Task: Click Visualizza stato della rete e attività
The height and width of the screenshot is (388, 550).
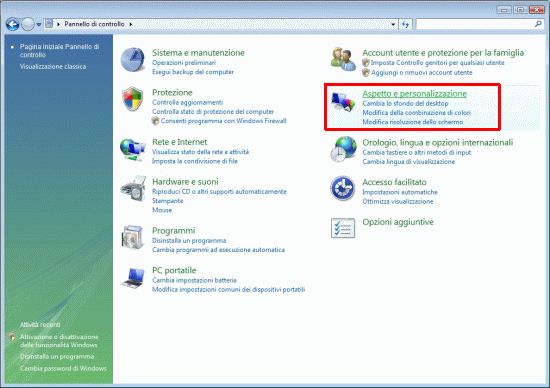Action: [200, 152]
